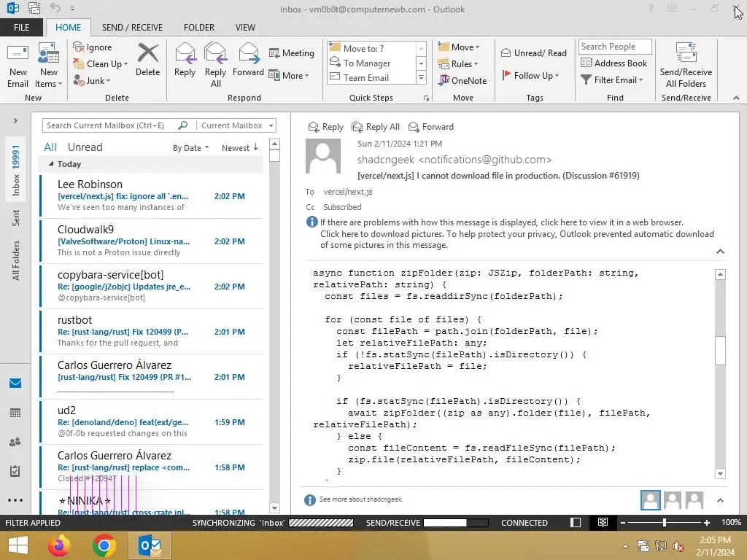747x560 pixels.
Task: Select the Team Email quick step
Action: click(x=372, y=77)
